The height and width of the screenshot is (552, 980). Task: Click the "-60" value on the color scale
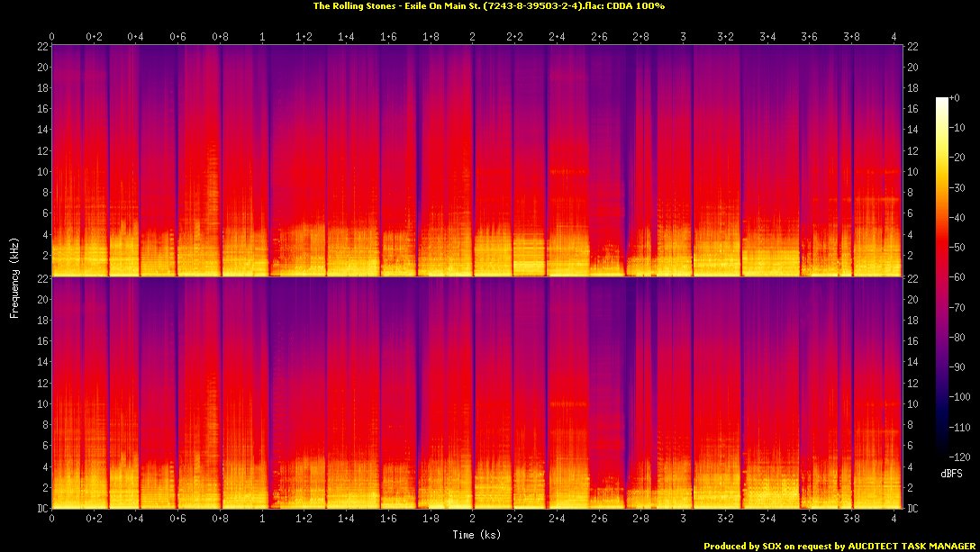(x=957, y=278)
